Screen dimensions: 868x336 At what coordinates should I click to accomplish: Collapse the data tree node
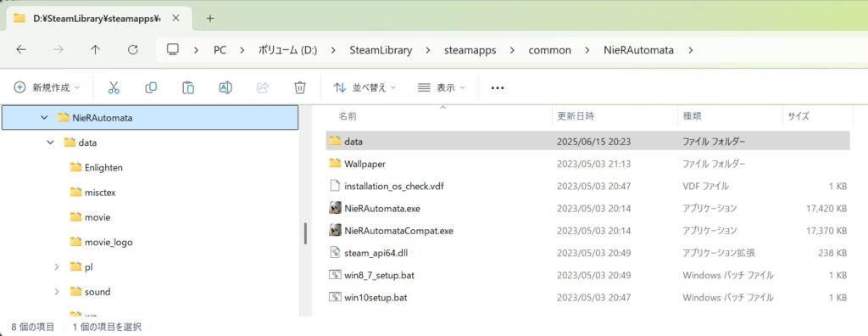click(50, 143)
